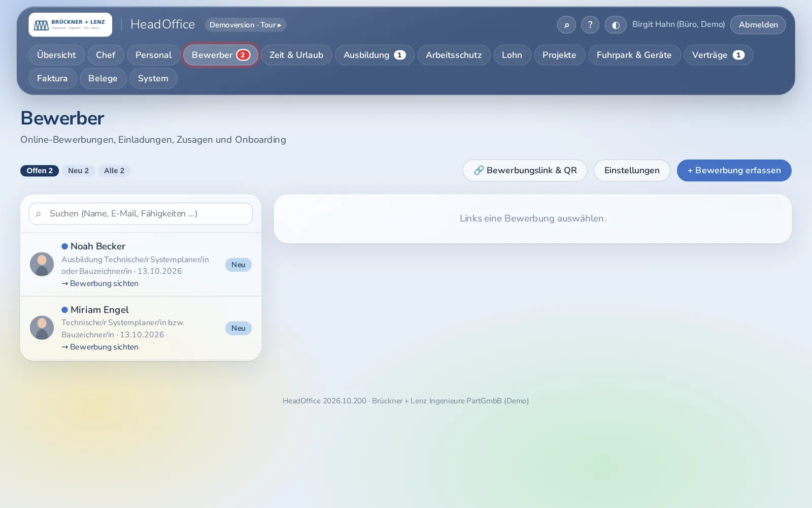
Task: Open the search icon in the header
Action: tap(566, 24)
